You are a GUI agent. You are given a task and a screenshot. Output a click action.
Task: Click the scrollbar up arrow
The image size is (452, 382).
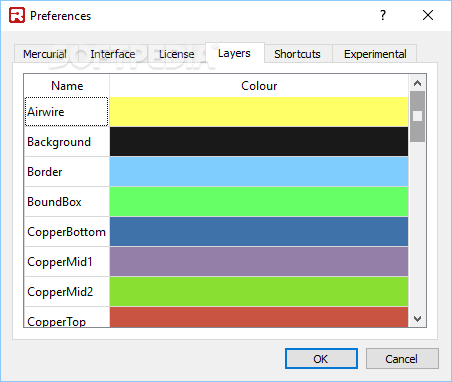click(x=417, y=83)
